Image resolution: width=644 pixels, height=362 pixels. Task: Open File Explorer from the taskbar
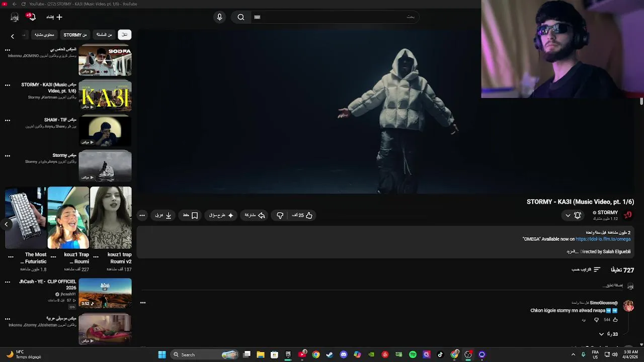pos(261,354)
